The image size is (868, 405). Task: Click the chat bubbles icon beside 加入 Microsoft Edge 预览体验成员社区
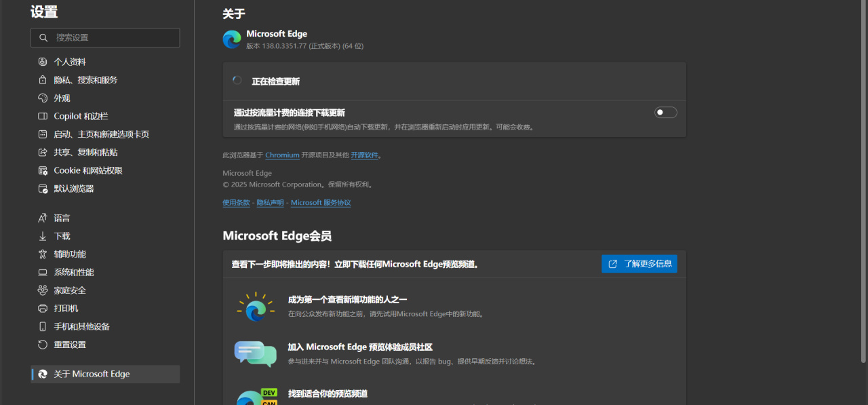[x=256, y=353]
